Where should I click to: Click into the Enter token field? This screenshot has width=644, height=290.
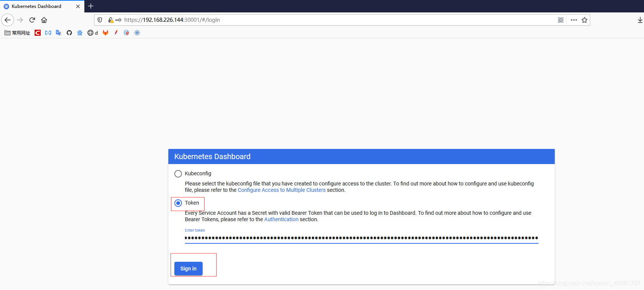362,238
